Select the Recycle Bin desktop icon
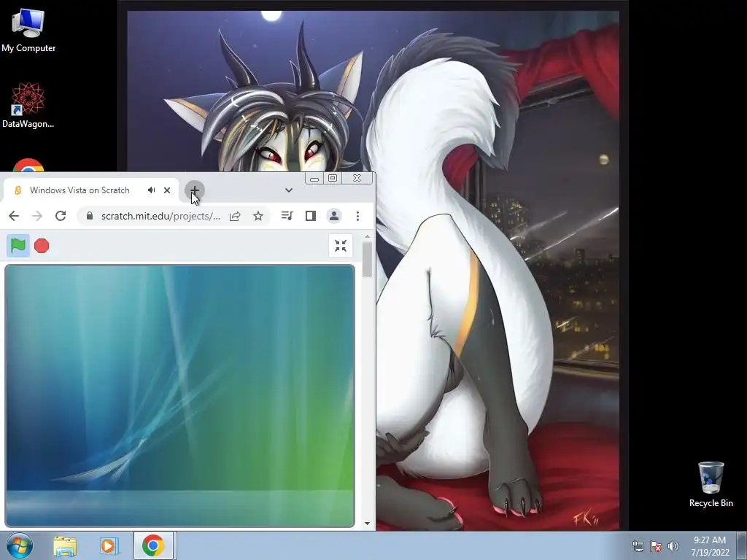 711,484
